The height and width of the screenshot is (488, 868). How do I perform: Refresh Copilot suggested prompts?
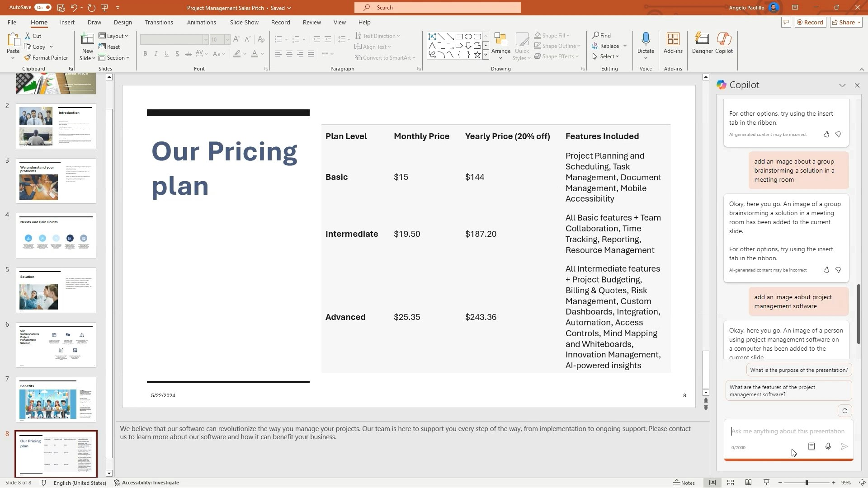[x=844, y=411]
